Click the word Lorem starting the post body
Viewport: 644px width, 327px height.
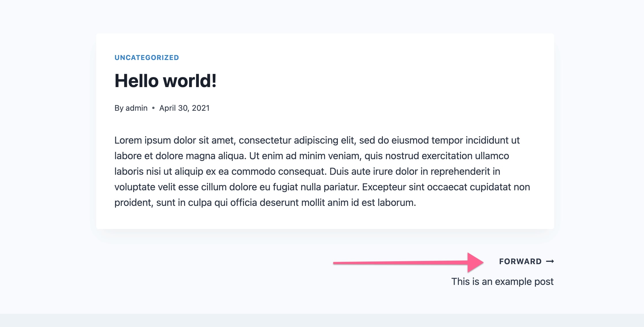tap(128, 140)
